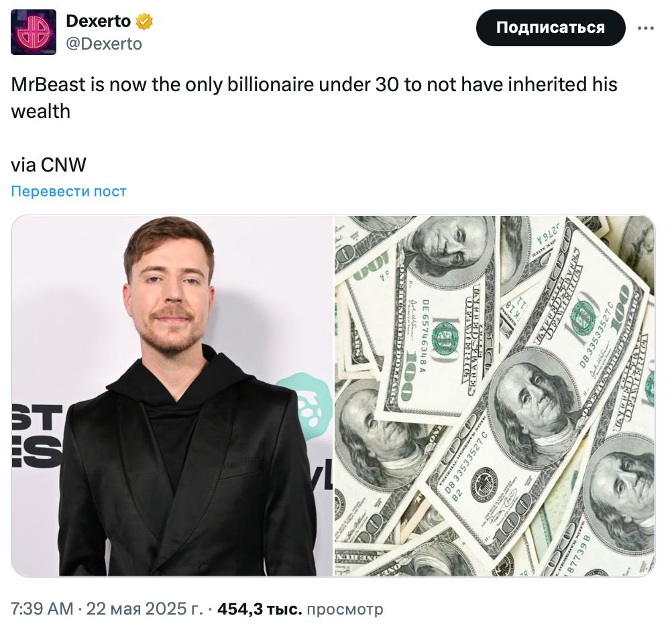Click Franklin's portrait on the central bill
Viewport: 672px width, 630px height.
tap(532, 405)
